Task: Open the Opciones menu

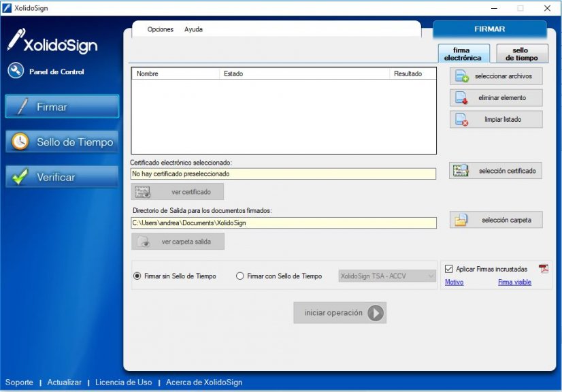Action: (160, 29)
